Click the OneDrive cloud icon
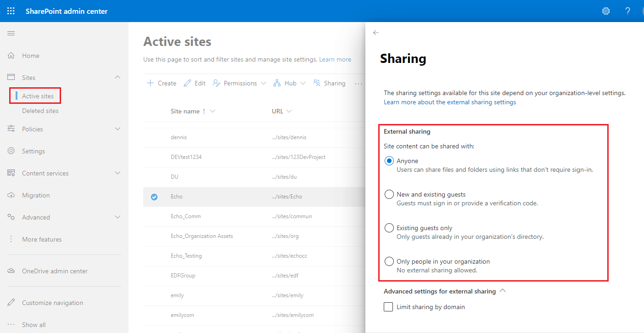 pyautogui.click(x=11, y=271)
